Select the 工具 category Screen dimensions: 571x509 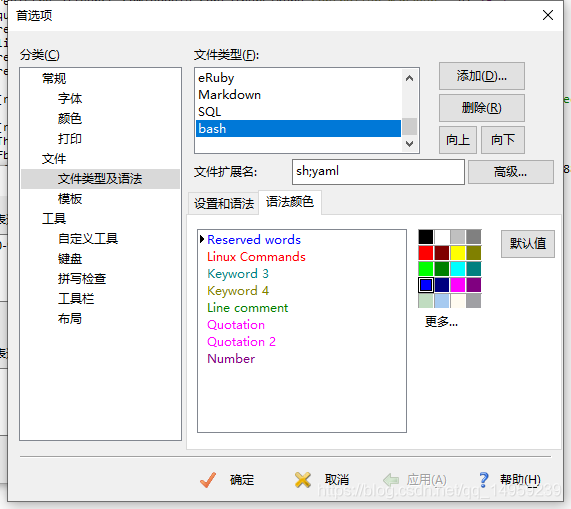[54, 218]
